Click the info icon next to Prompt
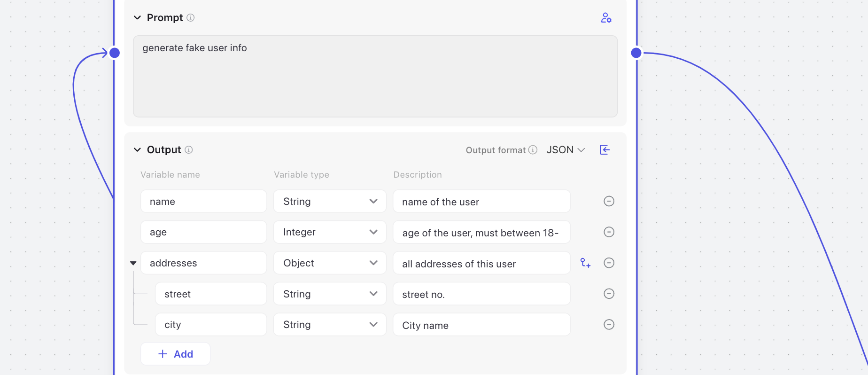 (x=190, y=18)
